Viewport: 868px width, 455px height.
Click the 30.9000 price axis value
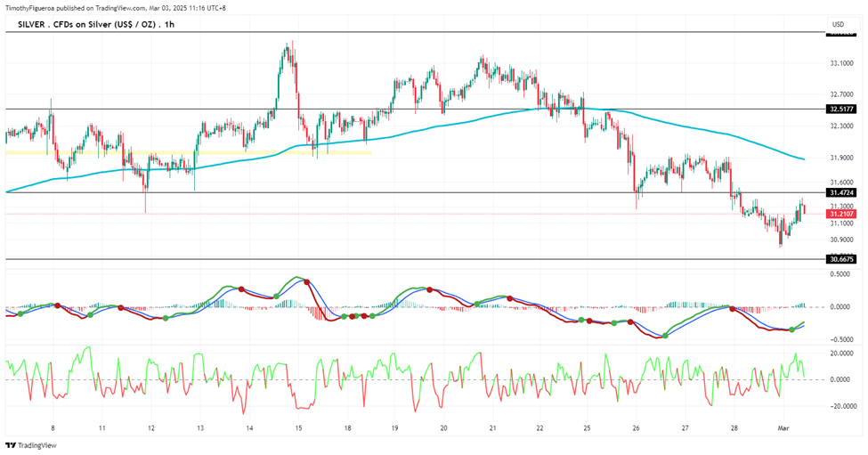coord(841,240)
